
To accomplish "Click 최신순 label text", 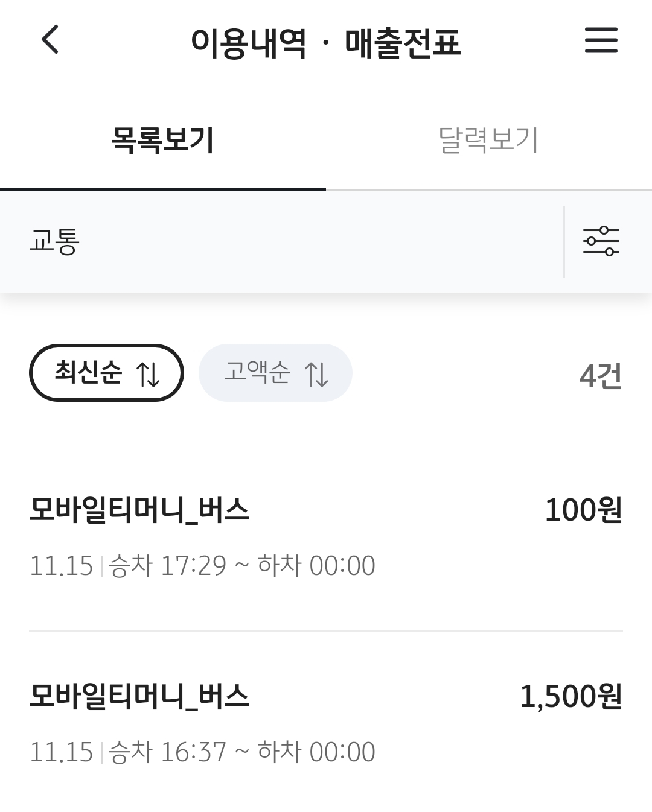I will [x=89, y=372].
